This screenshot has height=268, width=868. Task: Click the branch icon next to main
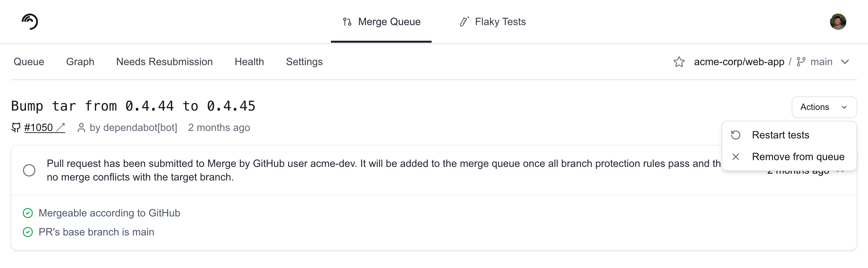(801, 62)
